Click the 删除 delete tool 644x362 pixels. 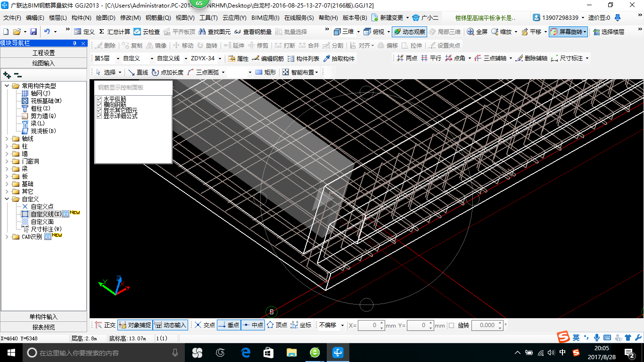point(106,45)
